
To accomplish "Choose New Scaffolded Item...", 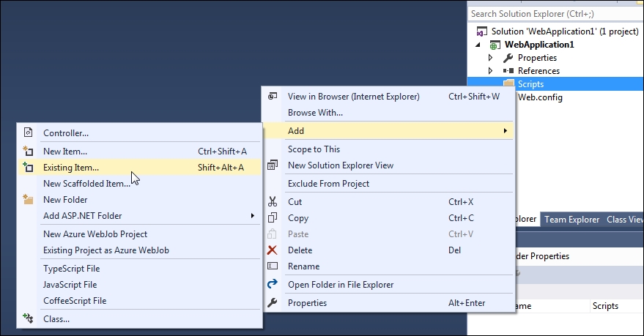I will pos(140,184).
